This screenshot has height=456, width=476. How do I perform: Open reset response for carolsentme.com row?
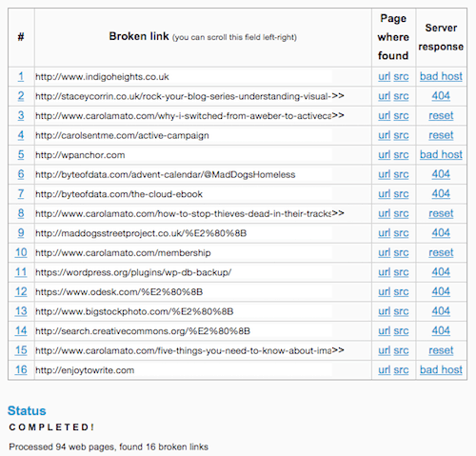(x=441, y=135)
